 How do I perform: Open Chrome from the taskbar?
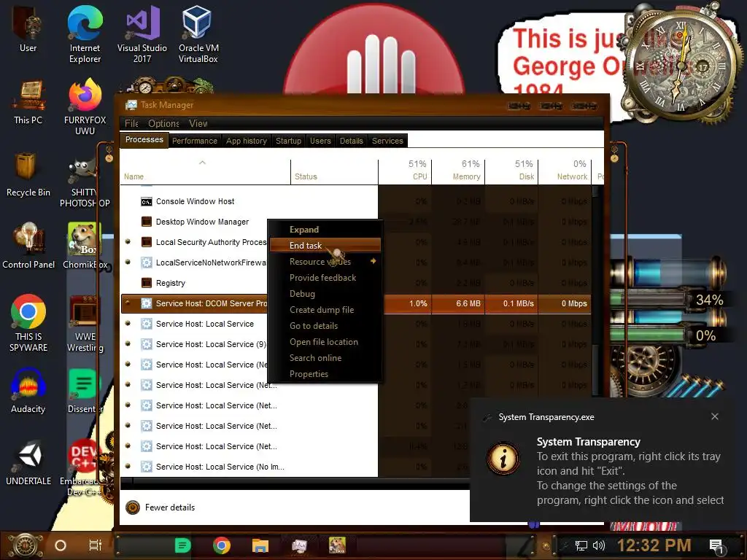[222, 545]
